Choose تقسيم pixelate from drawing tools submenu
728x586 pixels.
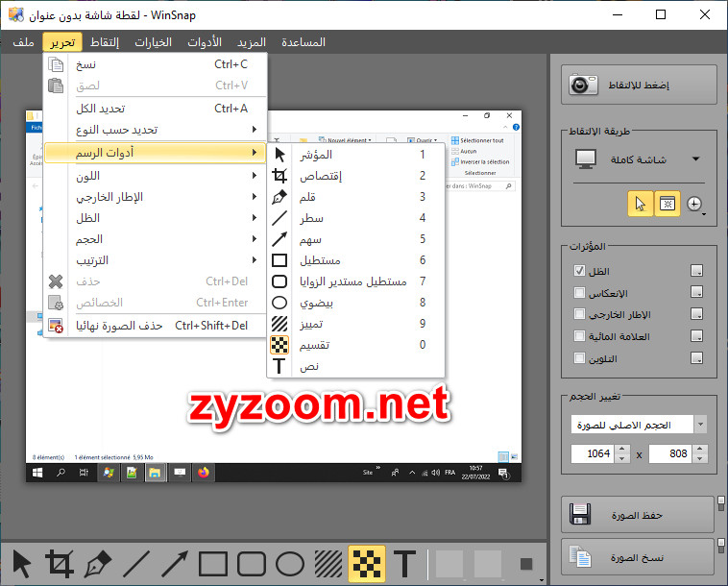355,345
